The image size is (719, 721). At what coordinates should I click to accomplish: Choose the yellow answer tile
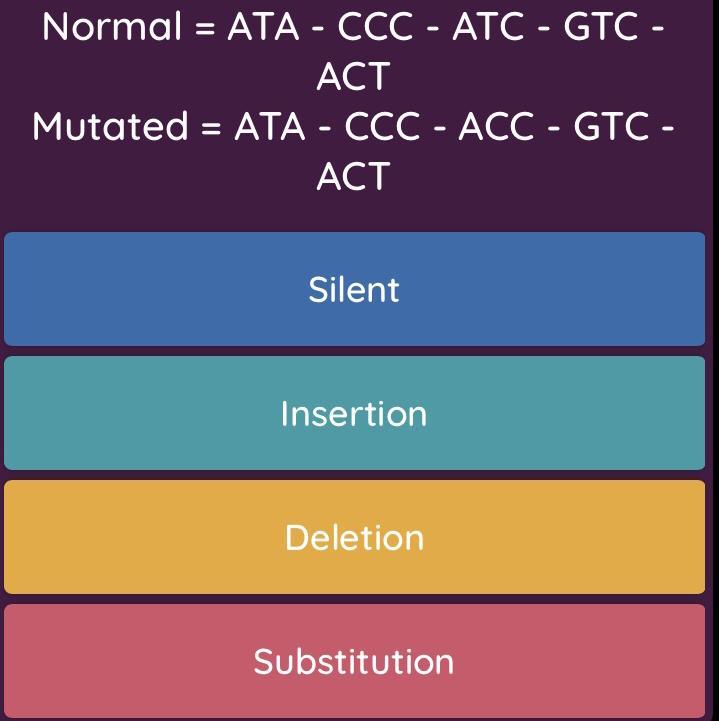(x=354, y=537)
